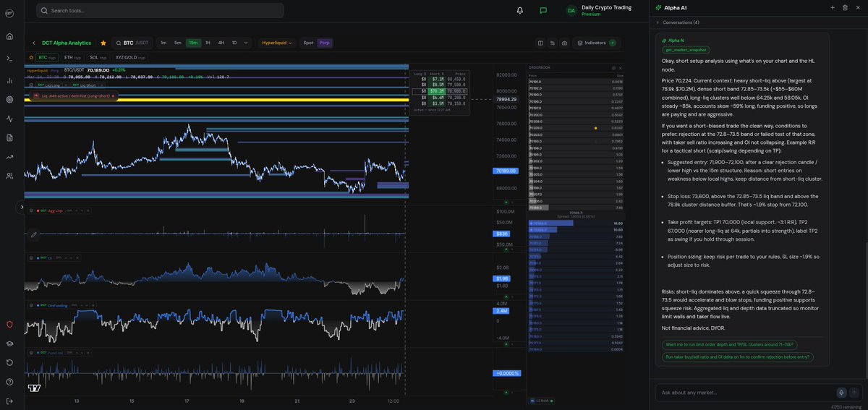The image size is (868, 410).
Task: Open the document icon in left sidebar
Action: click(x=9, y=137)
